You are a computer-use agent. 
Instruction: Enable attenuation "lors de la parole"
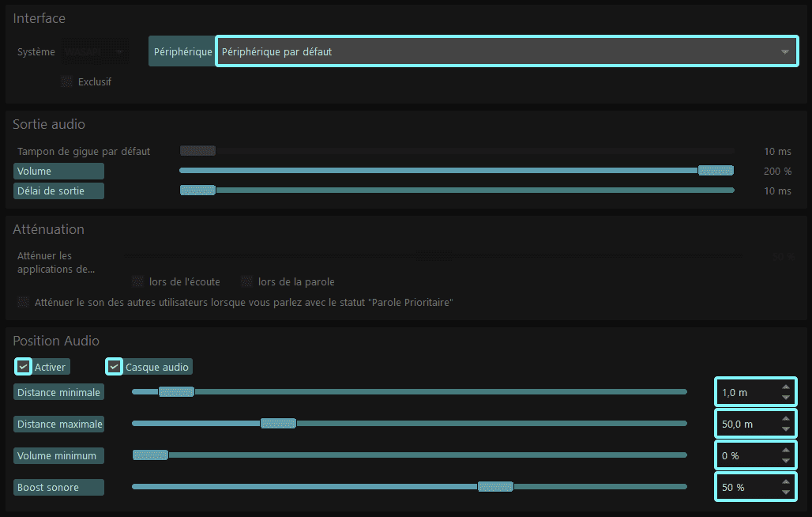click(246, 281)
